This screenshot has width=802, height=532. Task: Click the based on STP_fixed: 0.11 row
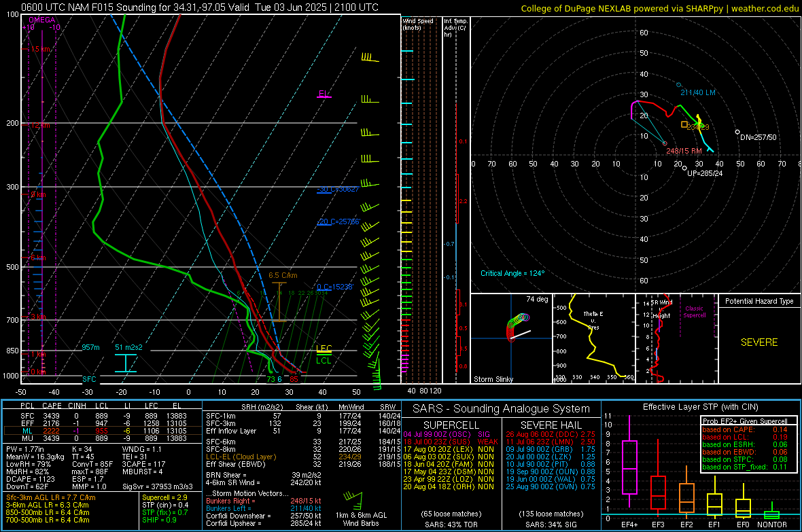[x=745, y=467]
